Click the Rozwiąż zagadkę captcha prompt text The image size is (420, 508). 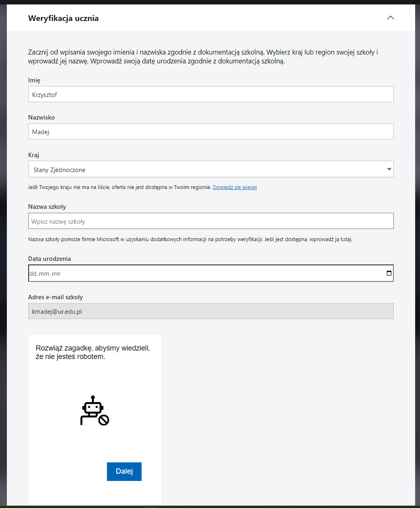click(93, 352)
